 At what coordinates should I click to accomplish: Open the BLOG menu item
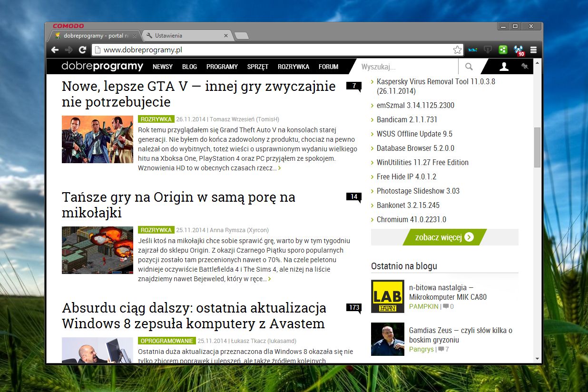pyautogui.click(x=190, y=67)
